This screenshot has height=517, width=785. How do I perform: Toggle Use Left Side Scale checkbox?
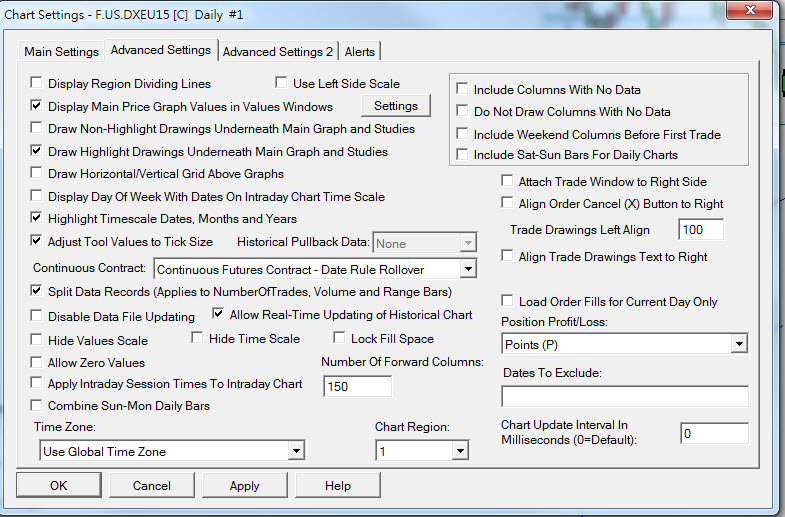pos(281,83)
